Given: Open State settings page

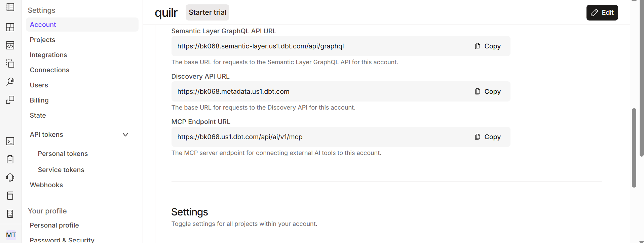Looking at the screenshot, I should 38,115.
